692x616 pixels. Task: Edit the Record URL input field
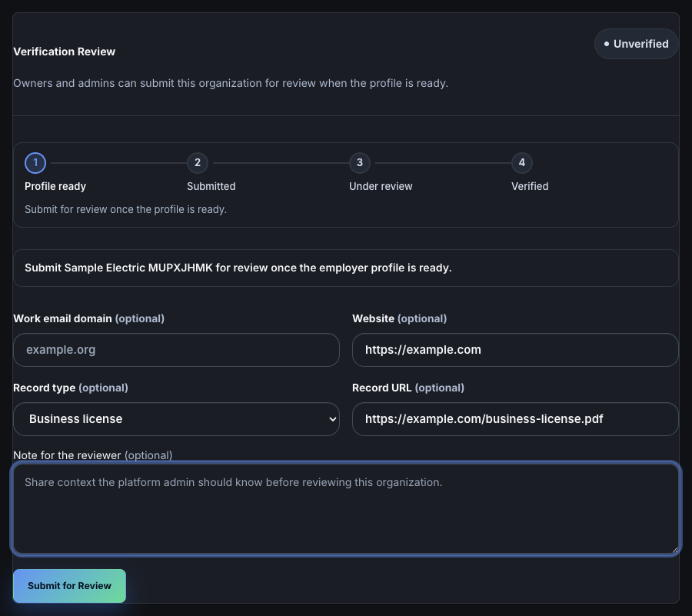coord(515,419)
